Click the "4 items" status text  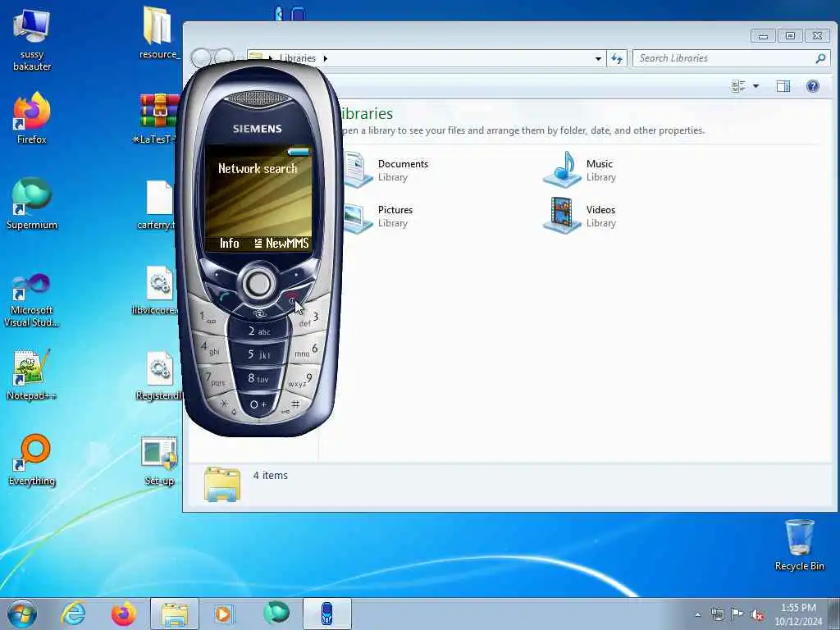point(271,475)
